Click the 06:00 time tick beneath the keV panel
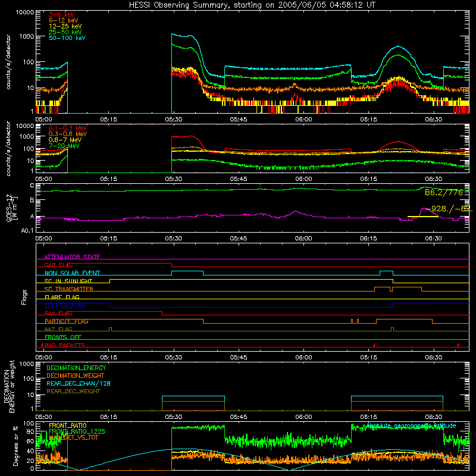Viewport: 476px width, 476px height. tap(303, 120)
